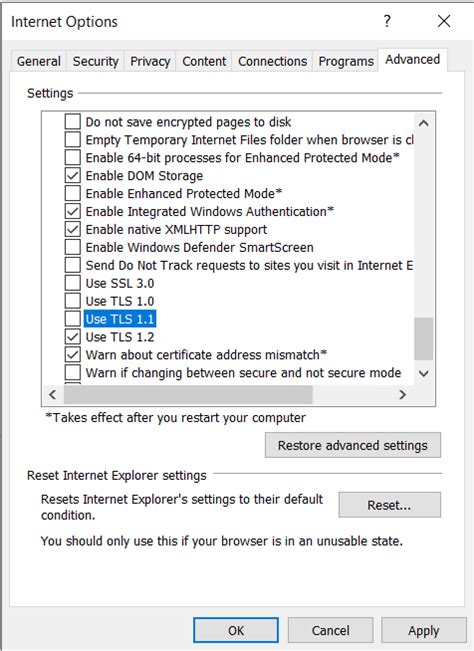Select the 'Use TLS 1.0' label text
474x651 pixels.
(120, 301)
